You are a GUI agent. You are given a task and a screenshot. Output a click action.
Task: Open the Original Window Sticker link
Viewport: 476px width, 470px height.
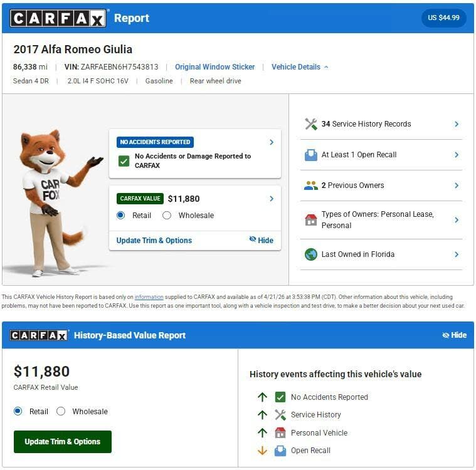point(214,67)
